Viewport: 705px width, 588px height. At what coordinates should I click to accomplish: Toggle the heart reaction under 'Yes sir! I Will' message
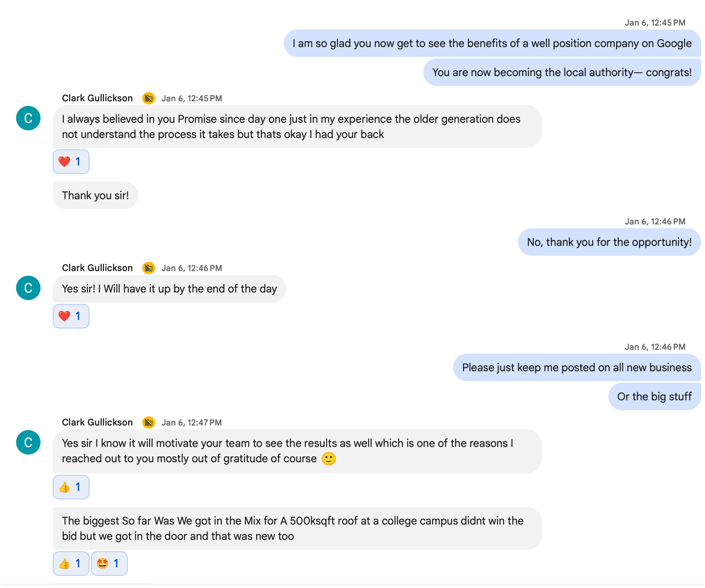pyautogui.click(x=71, y=316)
